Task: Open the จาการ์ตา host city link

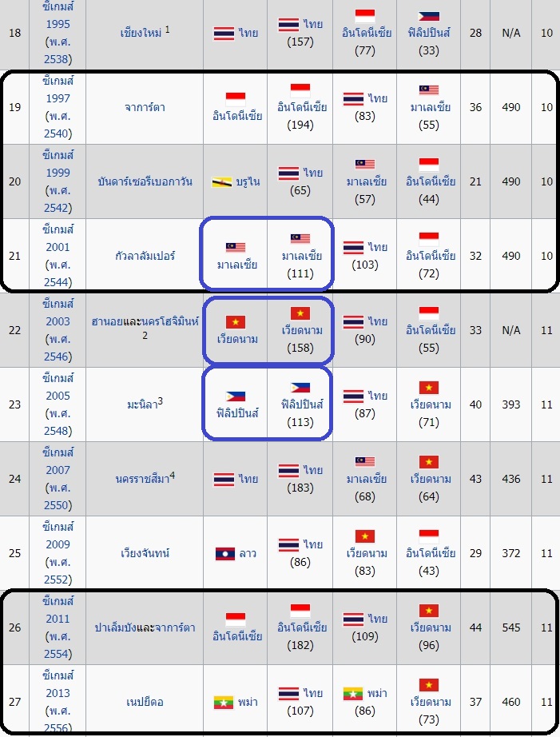Action: (145, 108)
